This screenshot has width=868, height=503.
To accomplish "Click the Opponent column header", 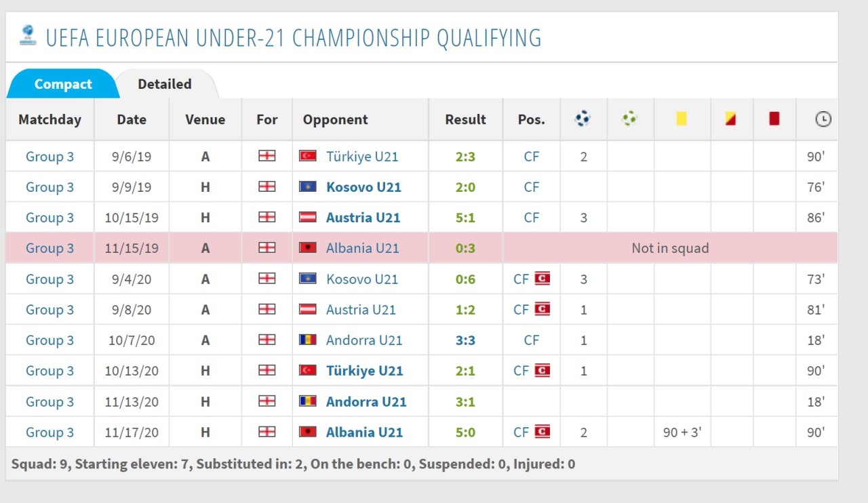I will pyautogui.click(x=336, y=119).
